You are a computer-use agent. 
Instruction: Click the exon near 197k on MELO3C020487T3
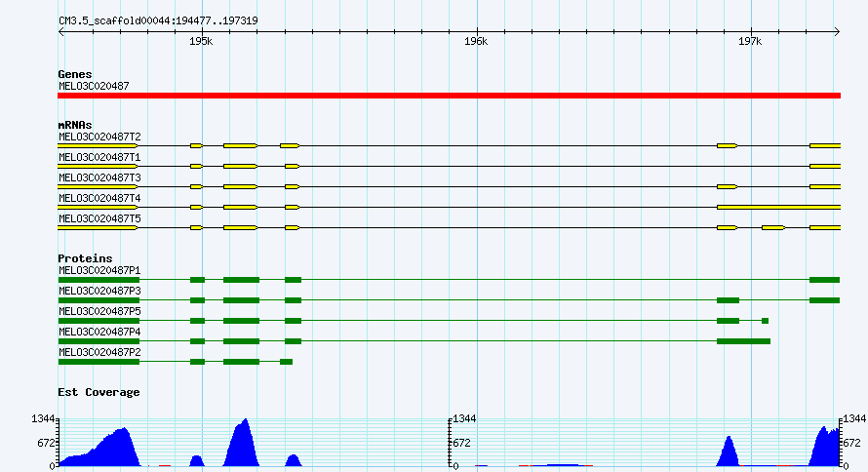(727, 187)
